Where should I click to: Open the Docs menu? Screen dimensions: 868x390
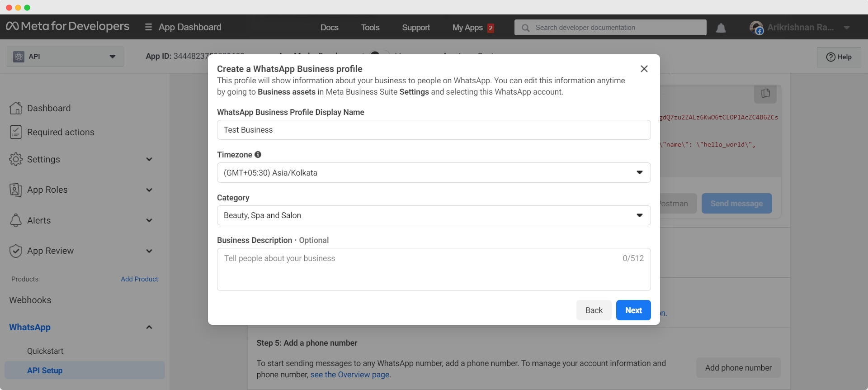tap(330, 28)
